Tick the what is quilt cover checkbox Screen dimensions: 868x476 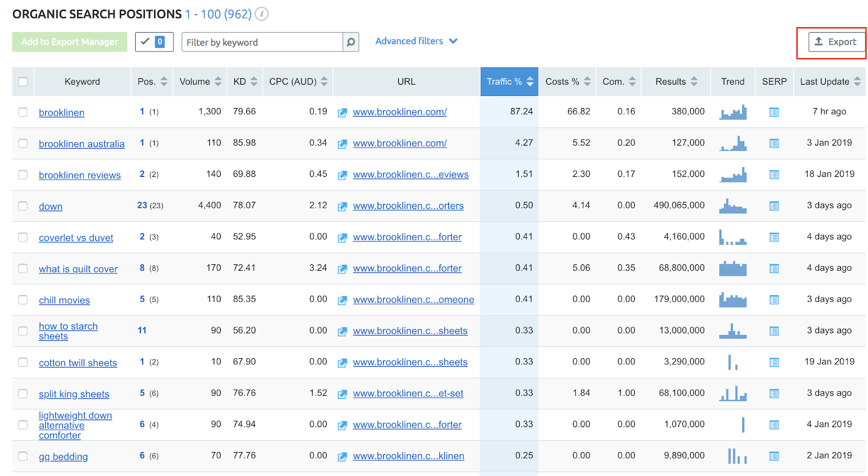pyautogui.click(x=23, y=268)
